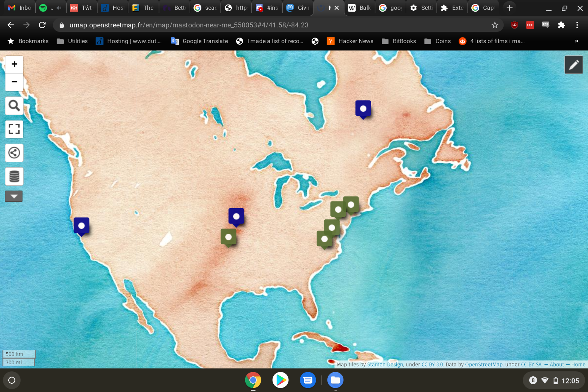Image resolution: width=588 pixels, height=392 pixels.
Task: Select the northeasternmost green marker on the East Coast
Action: pos(351,205)
